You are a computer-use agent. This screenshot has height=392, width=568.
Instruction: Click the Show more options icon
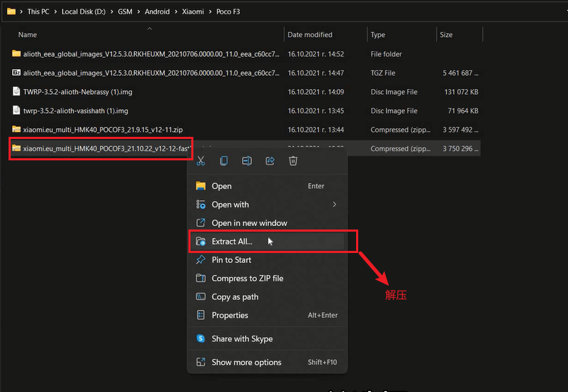(x=201, y=362)
